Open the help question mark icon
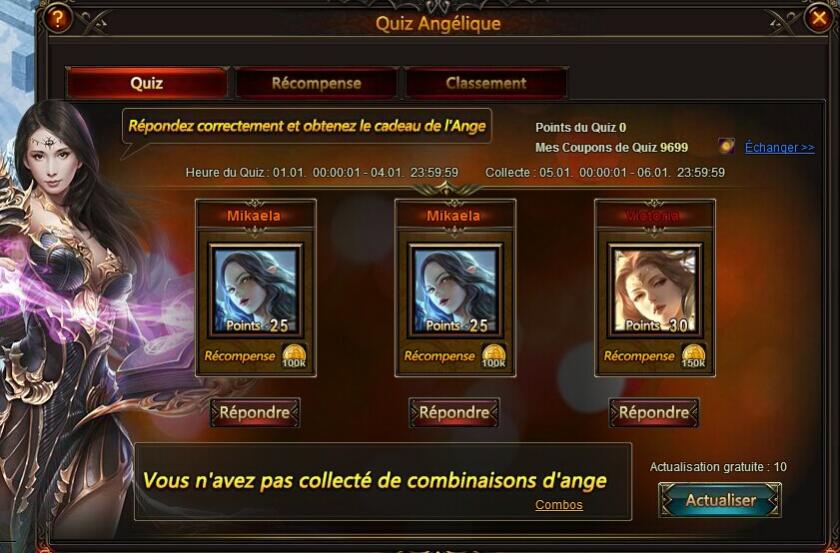This screenshot has width=840, height=553. point(57,18)
